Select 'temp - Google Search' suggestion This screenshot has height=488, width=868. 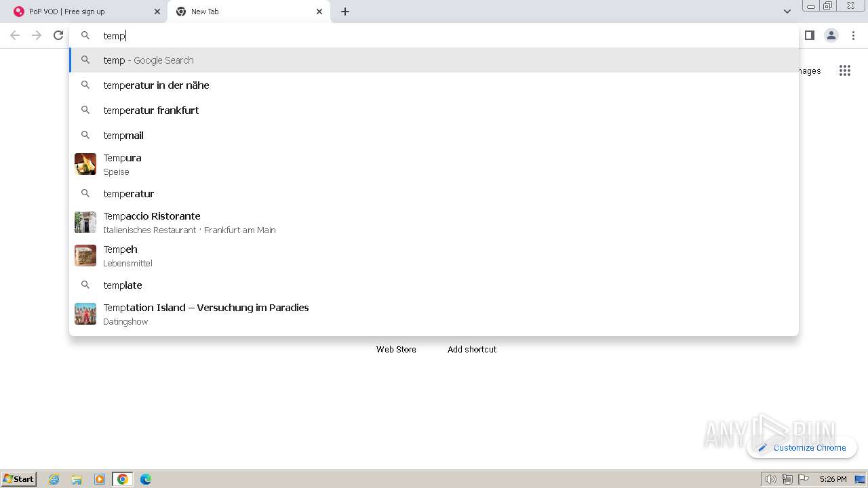434,60
